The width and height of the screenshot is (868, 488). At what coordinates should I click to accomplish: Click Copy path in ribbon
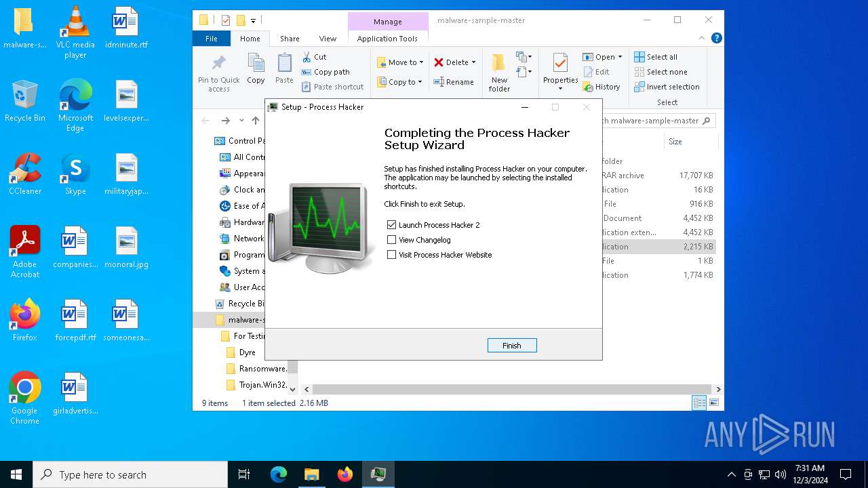click(x=325, y=72)
